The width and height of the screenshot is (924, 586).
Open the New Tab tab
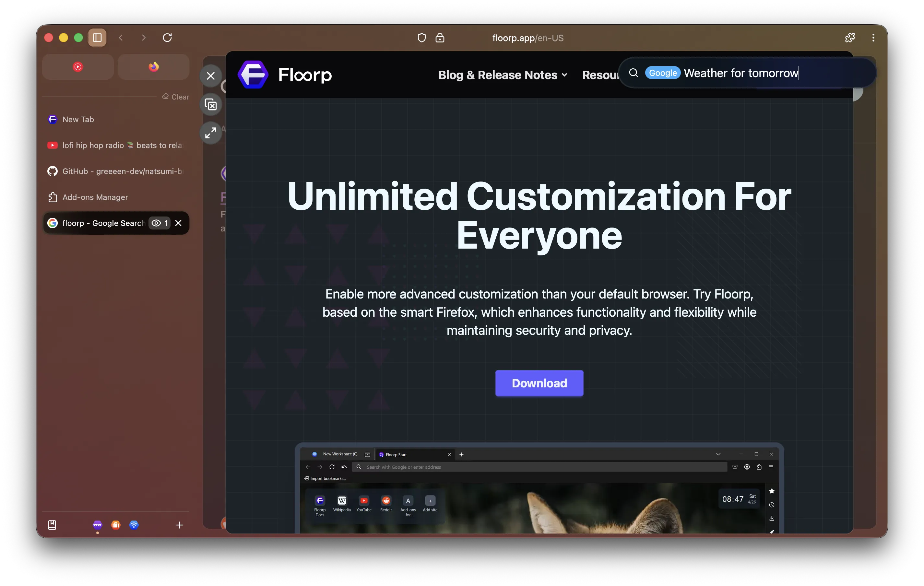116,119
